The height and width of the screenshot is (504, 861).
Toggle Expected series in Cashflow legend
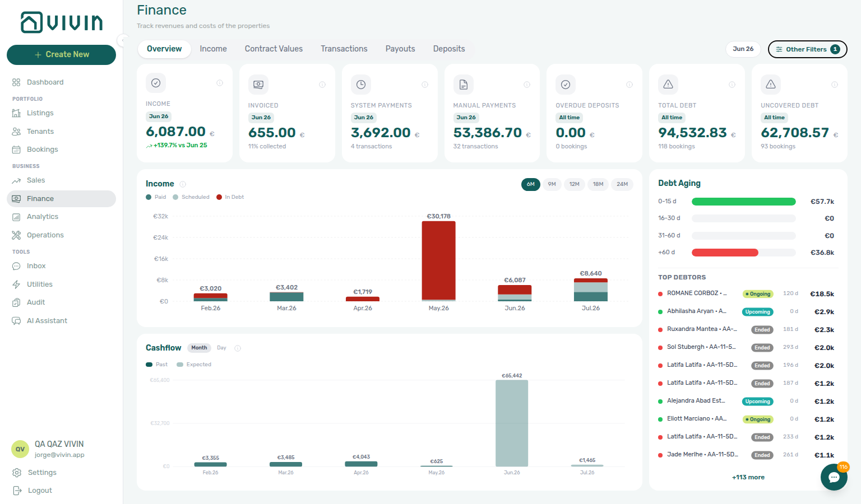194,365
